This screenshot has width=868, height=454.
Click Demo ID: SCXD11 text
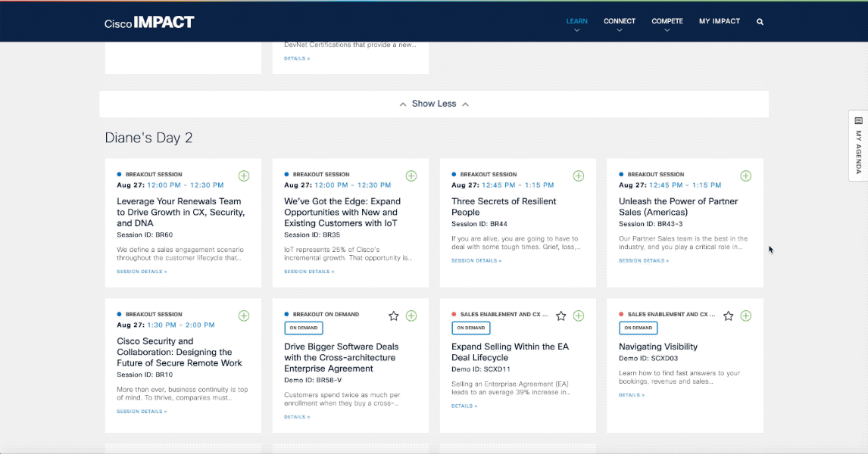[x=480, y=368]
